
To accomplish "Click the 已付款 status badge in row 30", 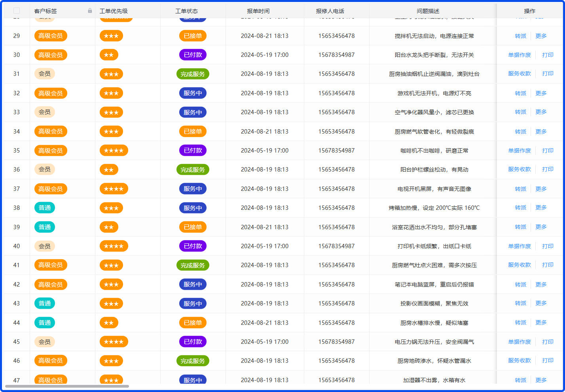I will [193, 55].
